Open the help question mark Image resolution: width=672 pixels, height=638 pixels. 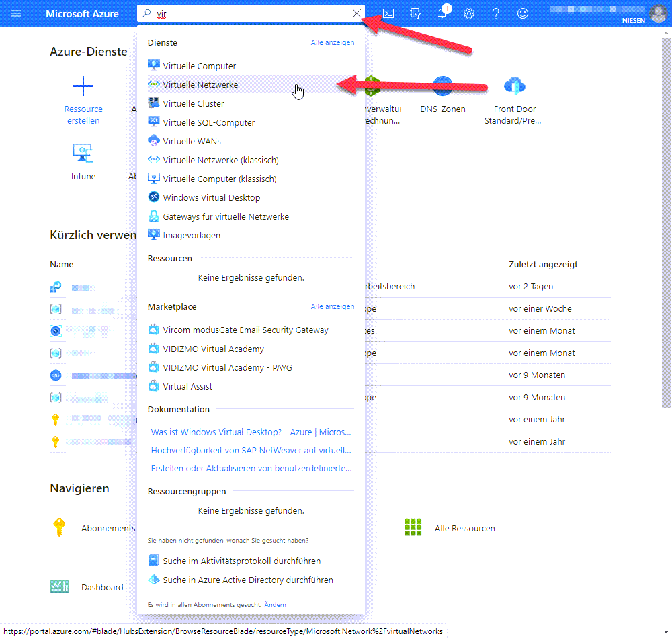[x=496, y=13]
